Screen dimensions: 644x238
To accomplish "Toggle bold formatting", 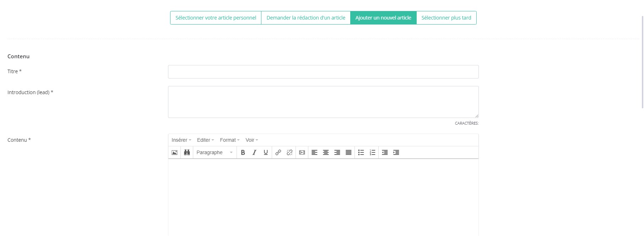I will click(243, 152).
